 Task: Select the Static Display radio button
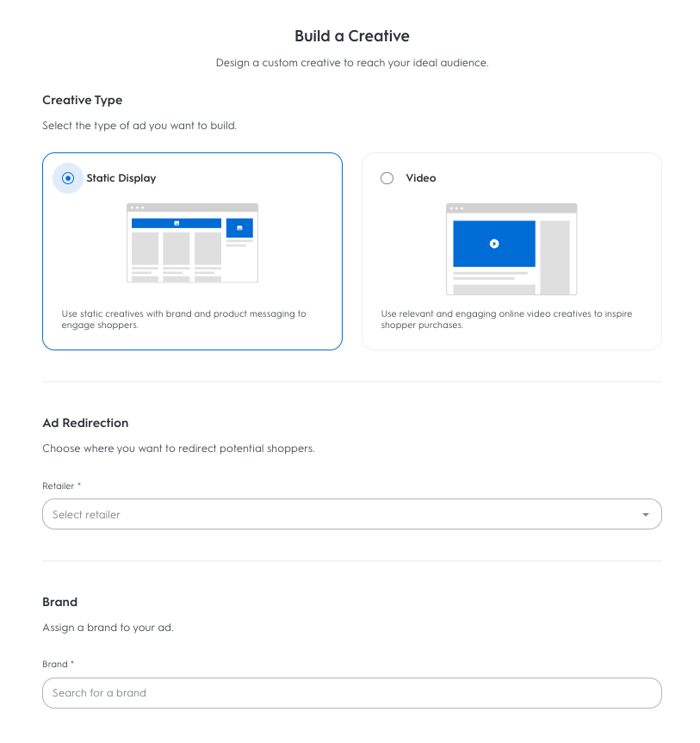tap(68, 178)
